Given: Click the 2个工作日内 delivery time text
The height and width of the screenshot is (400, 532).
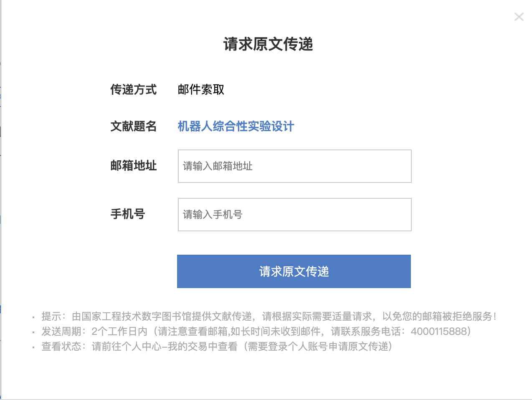Looking at the screenshot, I should pos(119,332).
